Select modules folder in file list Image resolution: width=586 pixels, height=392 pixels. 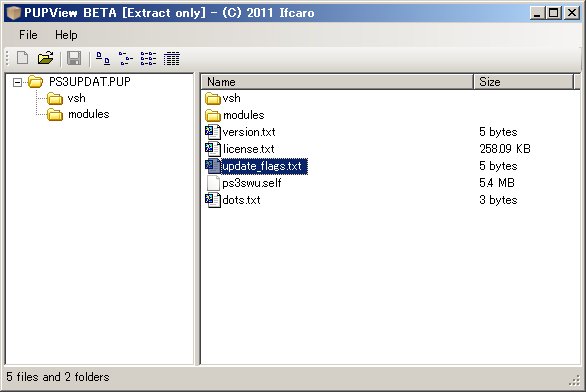coord(244,115)
